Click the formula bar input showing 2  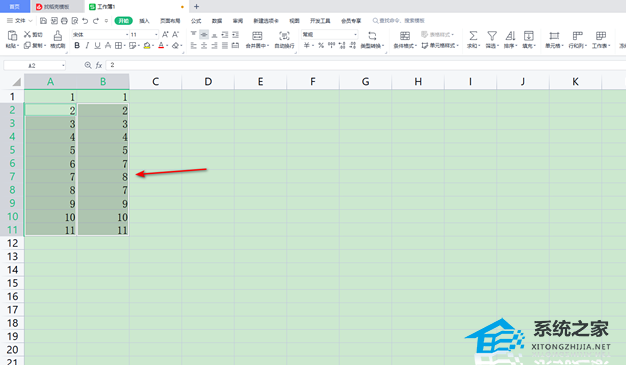pos(365,65)
